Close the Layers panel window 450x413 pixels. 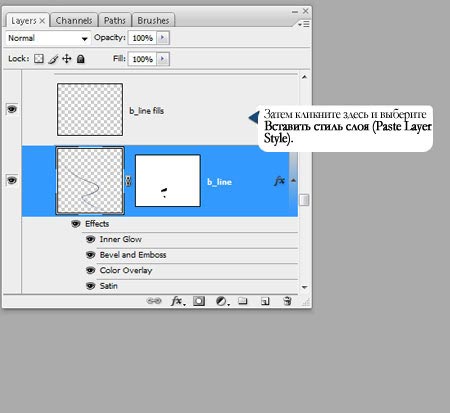[x=305, y=11]
